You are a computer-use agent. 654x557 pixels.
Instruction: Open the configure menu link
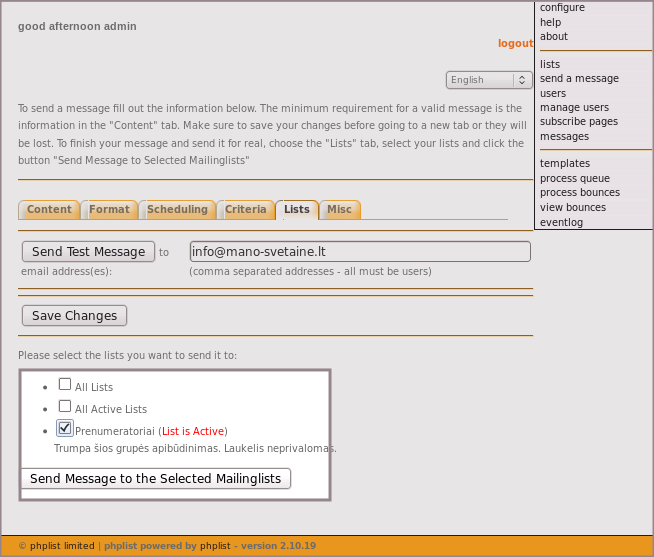pos(562,8)
